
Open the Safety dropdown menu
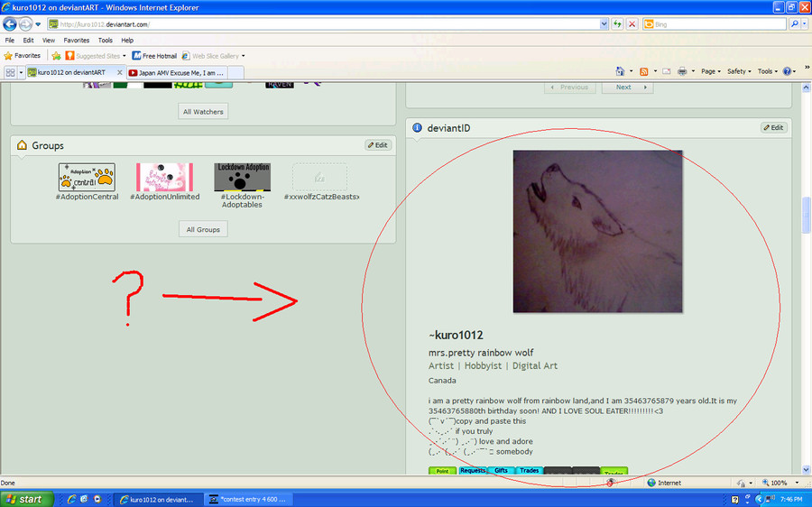tap(739, 71)
